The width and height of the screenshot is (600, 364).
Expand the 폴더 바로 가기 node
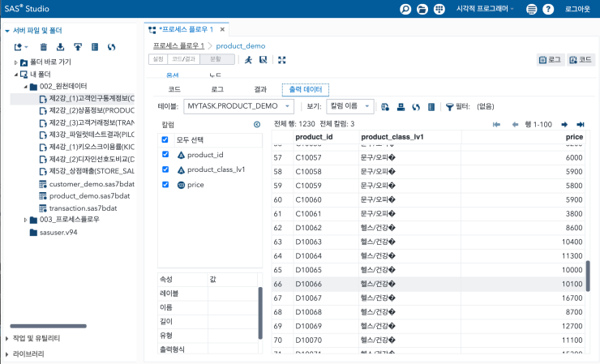point(15,62)
